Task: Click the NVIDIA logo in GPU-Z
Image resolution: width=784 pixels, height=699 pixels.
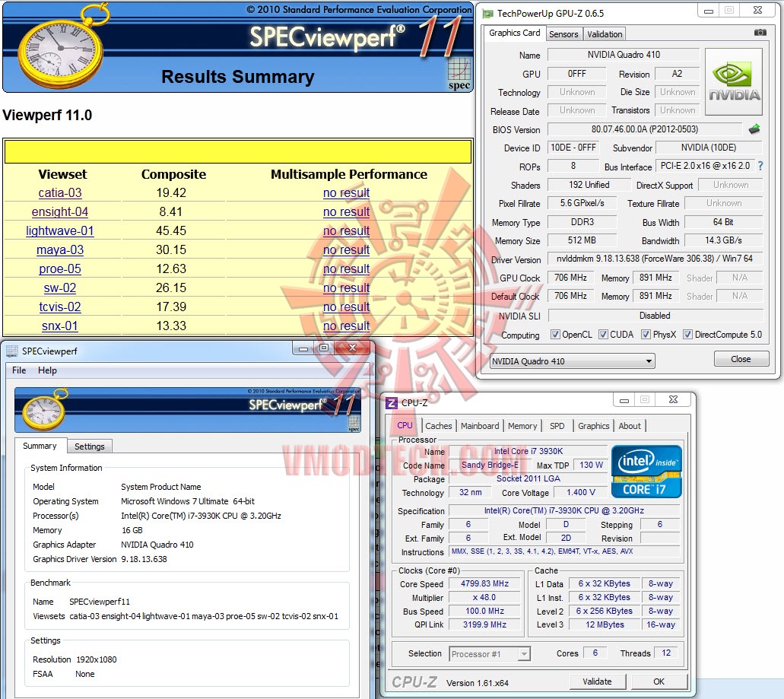Action: (734, 81)
